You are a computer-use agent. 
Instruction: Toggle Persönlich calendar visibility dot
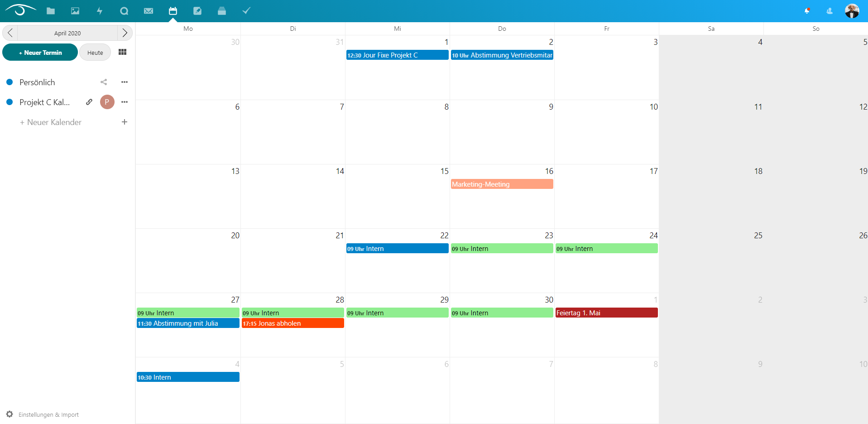point(10,82)
